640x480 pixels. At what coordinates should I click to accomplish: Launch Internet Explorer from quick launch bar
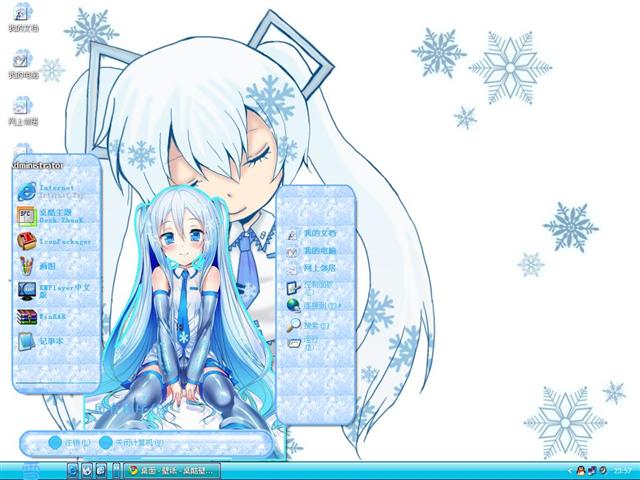point(73,471)
